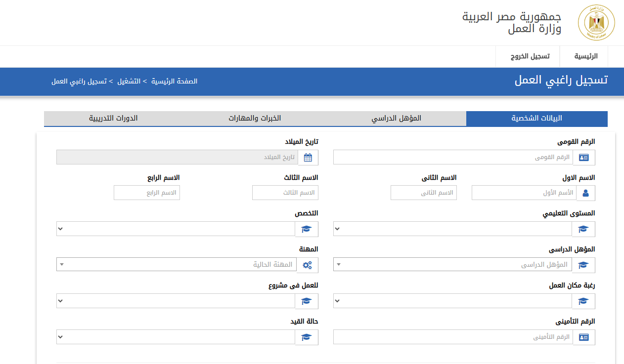Open the الدورات التدريبية tab
Image resolution: width=624 pixels, height=364 pixels.
click(113, 119)
